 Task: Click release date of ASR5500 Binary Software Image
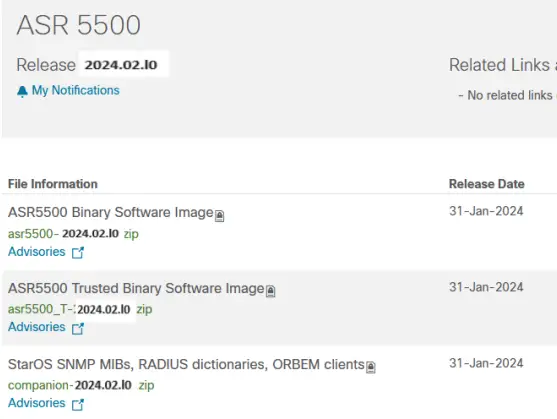click(x=486, y=211)
